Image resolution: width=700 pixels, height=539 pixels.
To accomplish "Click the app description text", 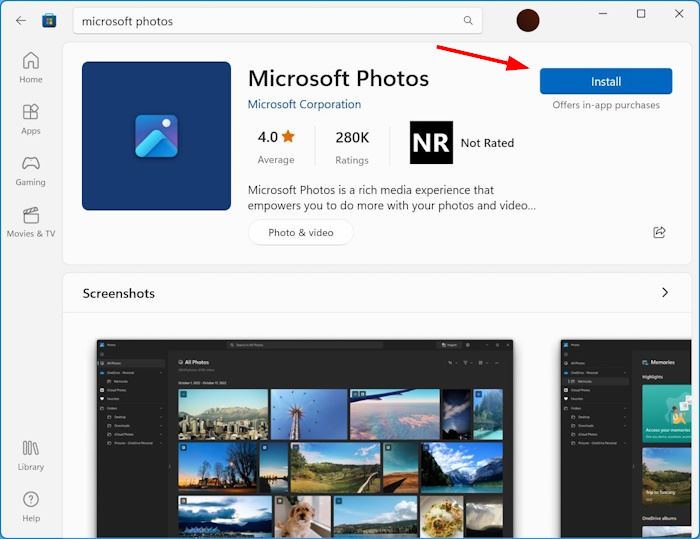I will 392,197.
